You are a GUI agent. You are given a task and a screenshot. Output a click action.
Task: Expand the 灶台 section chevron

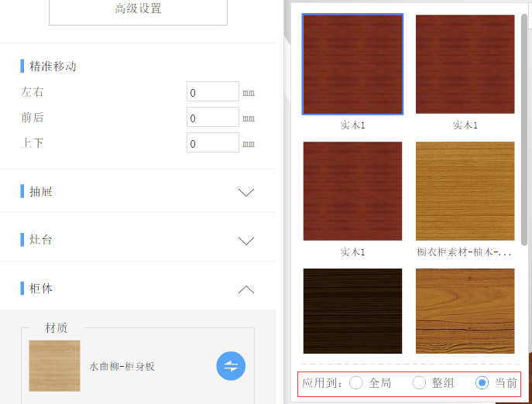(246, 241)
